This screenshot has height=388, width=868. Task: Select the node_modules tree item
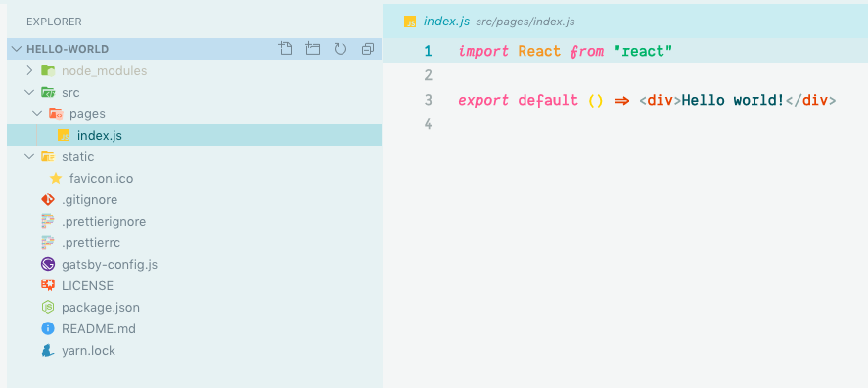click(195, 70)
